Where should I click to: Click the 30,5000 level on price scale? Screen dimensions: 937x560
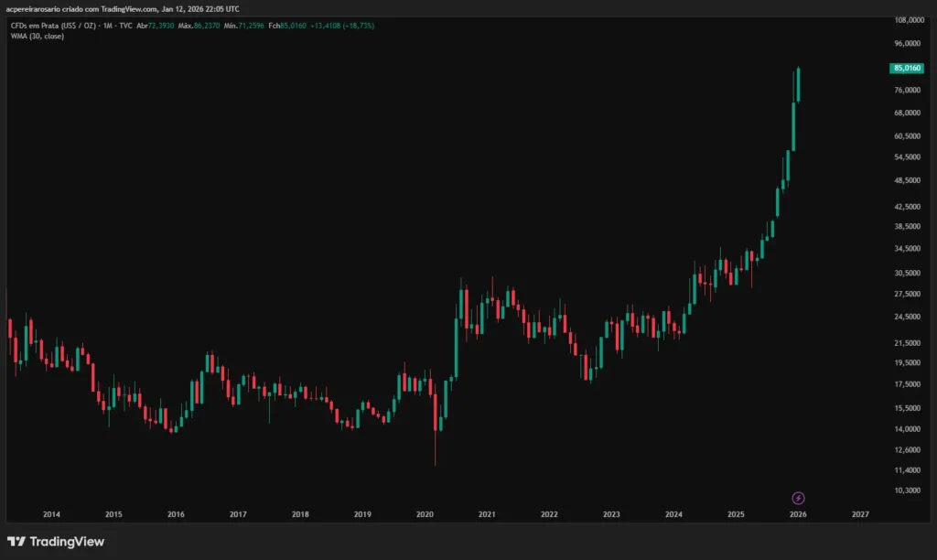[906, 273]
